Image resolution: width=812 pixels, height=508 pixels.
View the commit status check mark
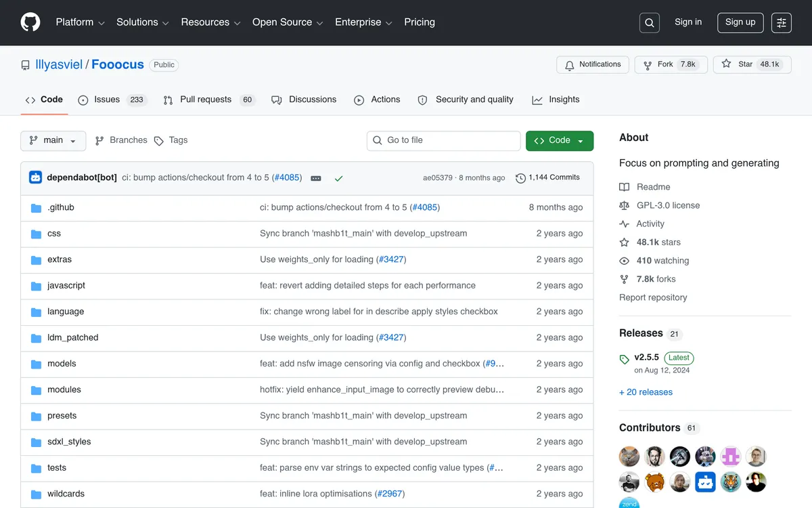[x=338, y=177]
